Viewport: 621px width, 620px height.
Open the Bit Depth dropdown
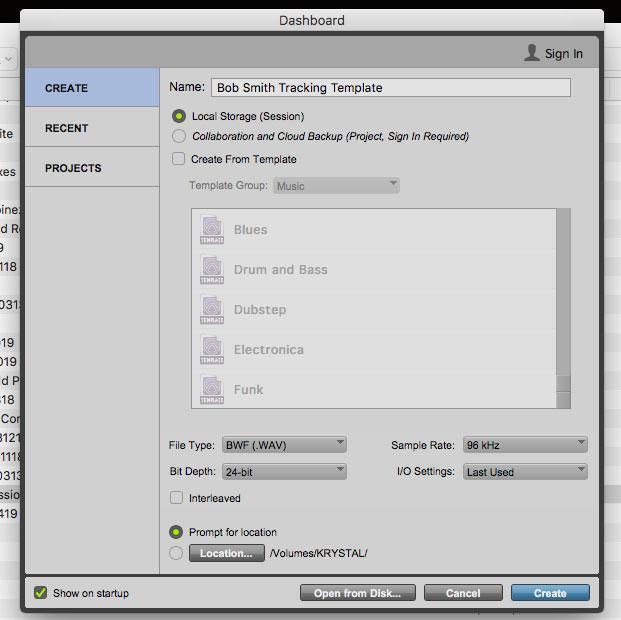pyautogui.click(x=286, y=471)
